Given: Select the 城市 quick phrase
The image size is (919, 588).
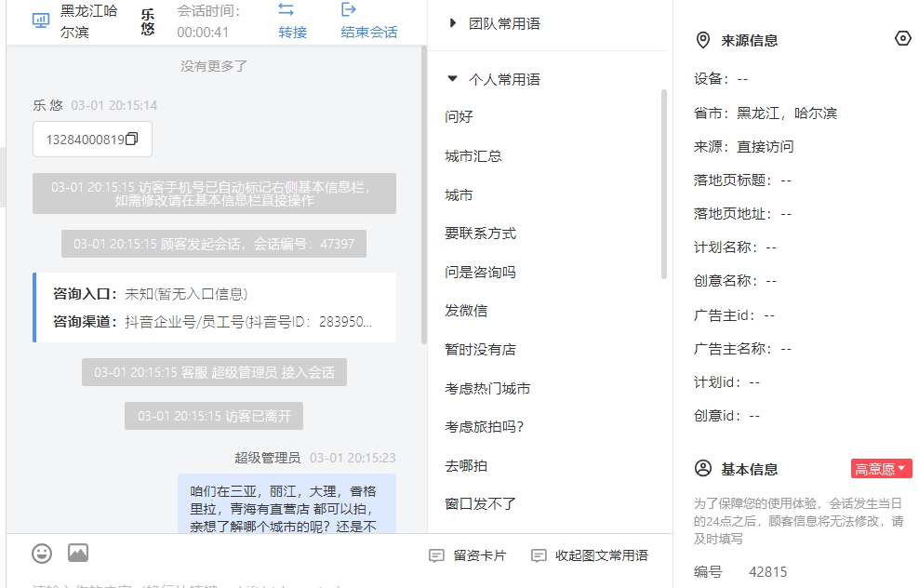Looking at the screenshot, I should pyautogui.click(x=459, y=195).
